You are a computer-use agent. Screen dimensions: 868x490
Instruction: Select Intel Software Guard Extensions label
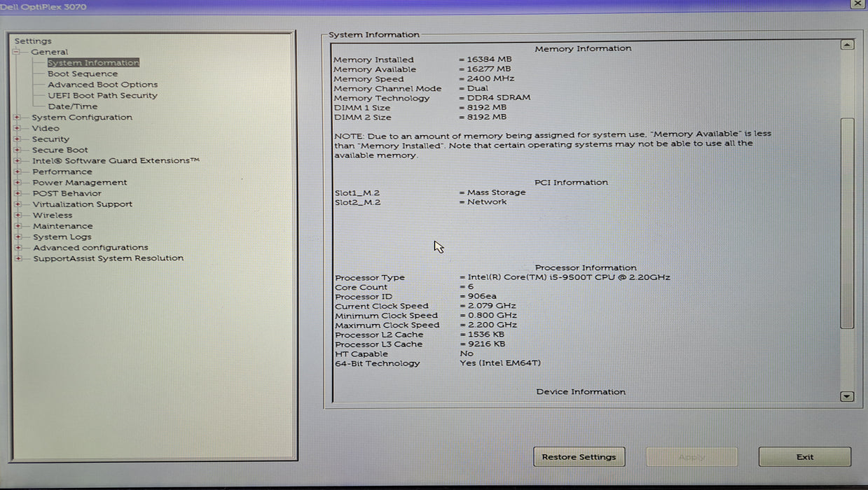[116, 161]
